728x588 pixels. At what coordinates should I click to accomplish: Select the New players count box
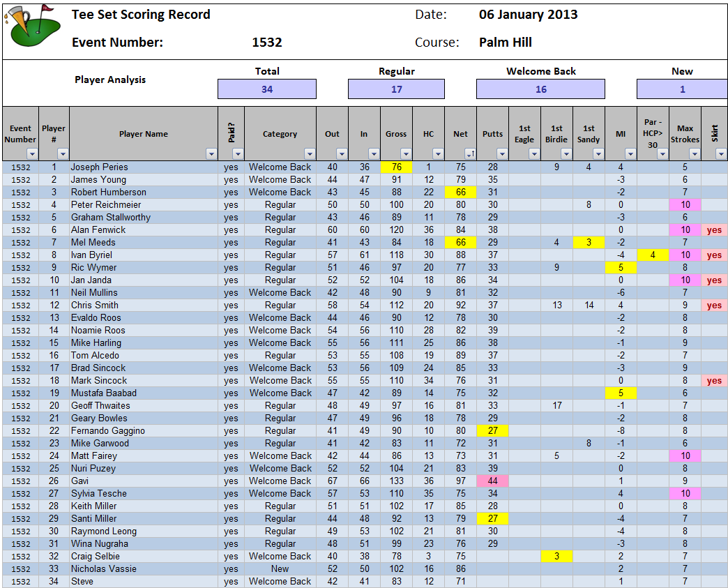click(x=681, y=89)
